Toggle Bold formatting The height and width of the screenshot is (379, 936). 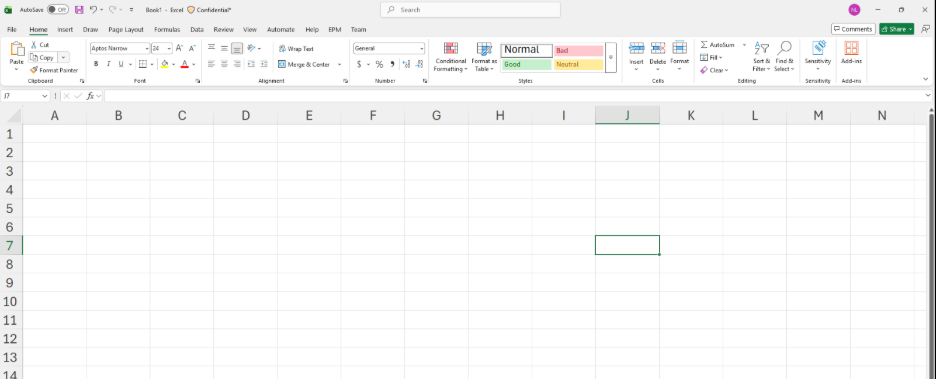[96, 64]
